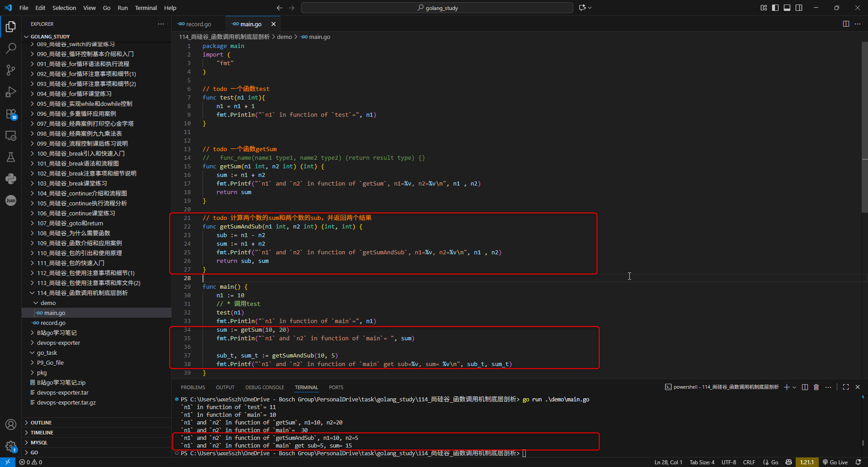Start Go Live server

coord(835,462)
